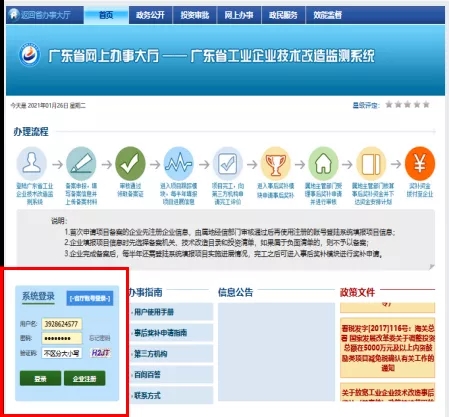Click the 企业注册 button
The width and height of the screenshot is (449, 417).
[85, 378]
